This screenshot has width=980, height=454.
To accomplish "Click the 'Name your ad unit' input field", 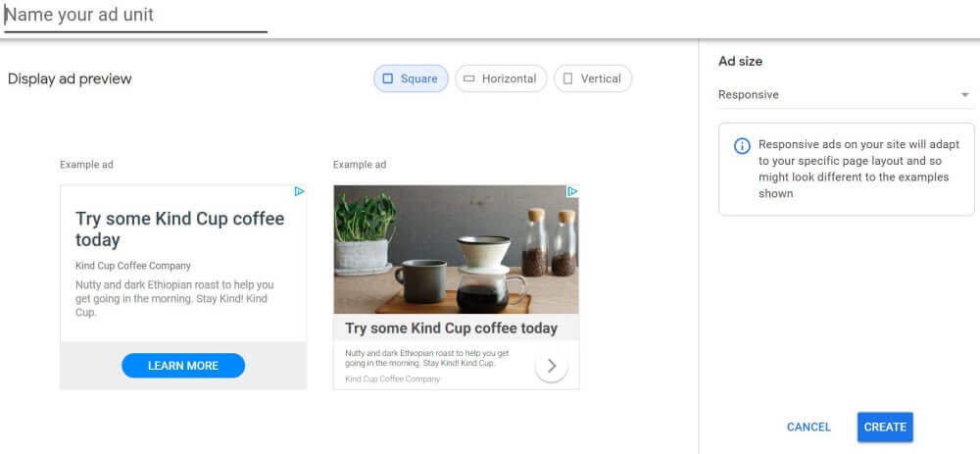I will coord(135,17).
